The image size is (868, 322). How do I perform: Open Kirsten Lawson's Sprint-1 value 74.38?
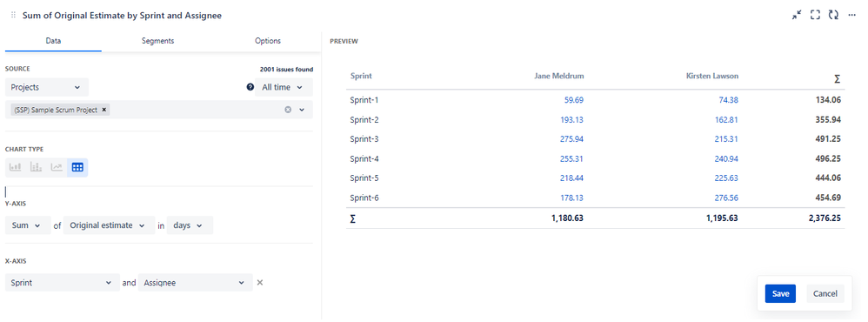click(728, 100)
